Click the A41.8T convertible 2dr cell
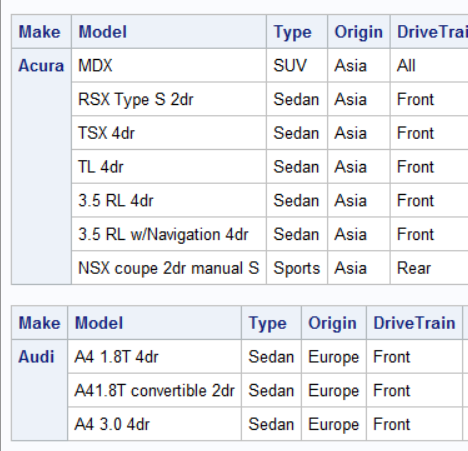Screen dimensions: 468x451 (x=155, y=390)
